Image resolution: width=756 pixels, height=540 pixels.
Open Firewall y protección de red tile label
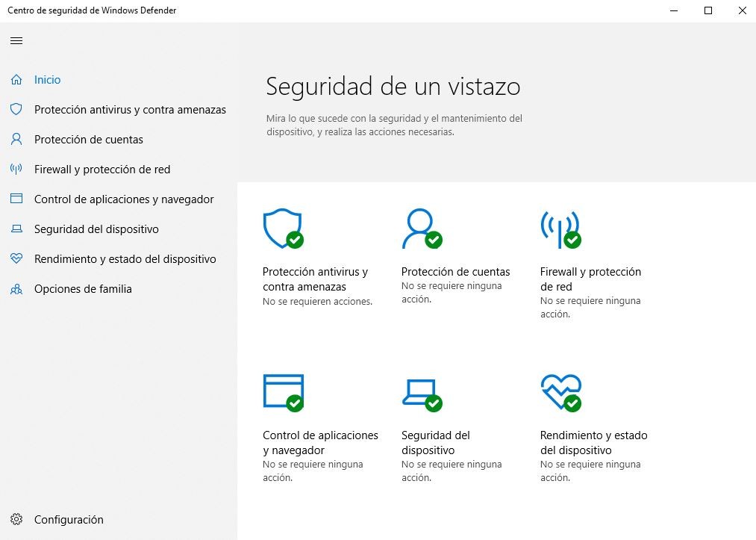(x=590, y=279)
